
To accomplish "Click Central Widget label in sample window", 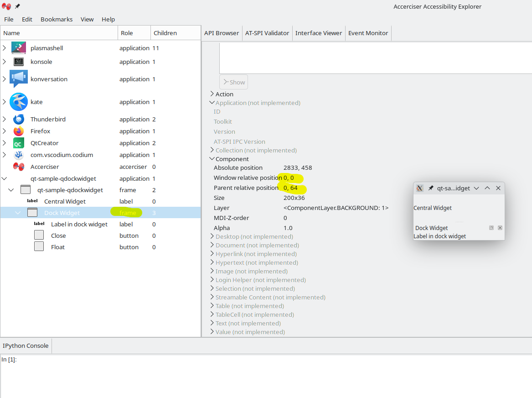I will 433,208.
